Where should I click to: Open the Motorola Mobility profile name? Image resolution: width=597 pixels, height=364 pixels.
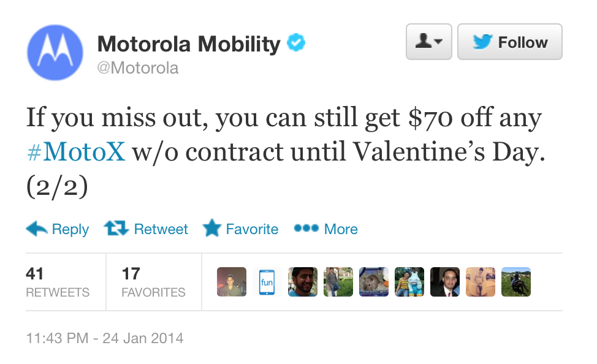point(189,44)
